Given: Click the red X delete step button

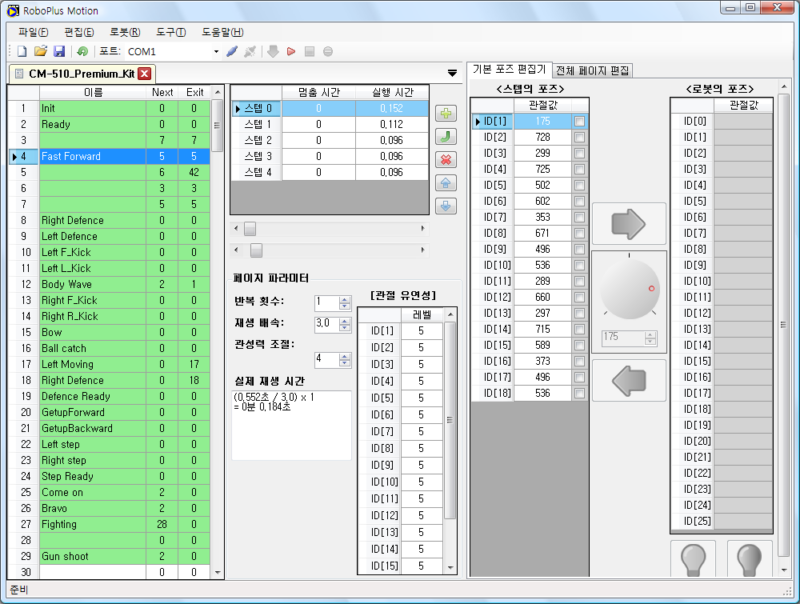Looking at the screenshot, I should point(446,160).
